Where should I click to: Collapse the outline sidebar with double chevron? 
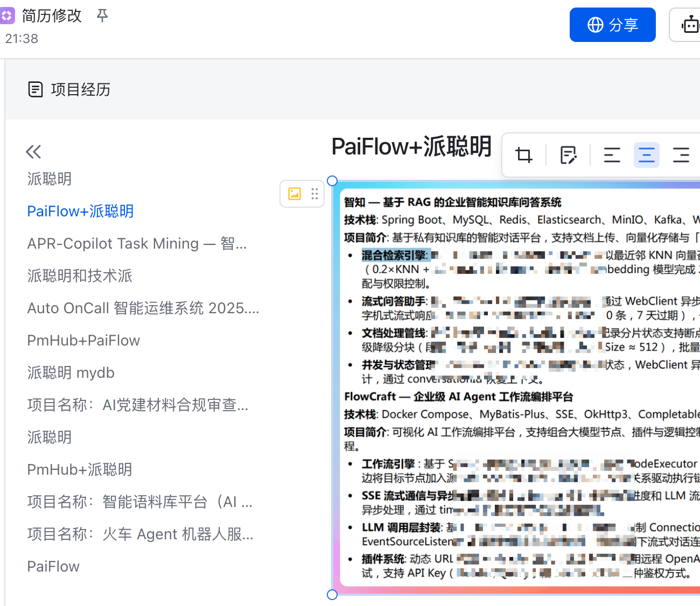pos(33,152)
